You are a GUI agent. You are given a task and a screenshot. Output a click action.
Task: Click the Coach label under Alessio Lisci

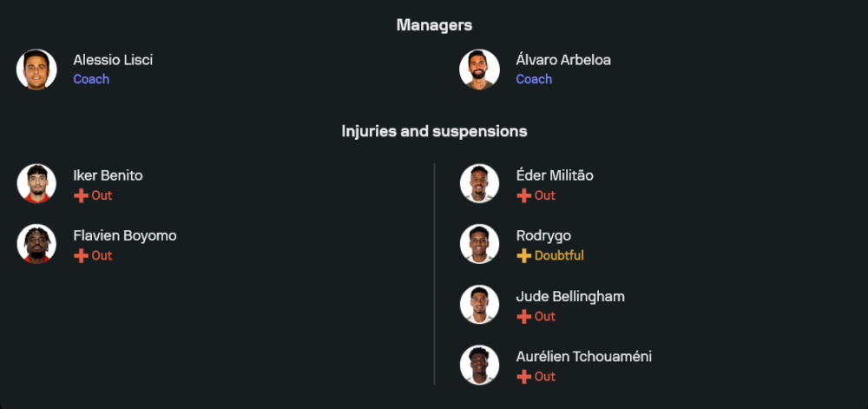(x=91, y=79)
